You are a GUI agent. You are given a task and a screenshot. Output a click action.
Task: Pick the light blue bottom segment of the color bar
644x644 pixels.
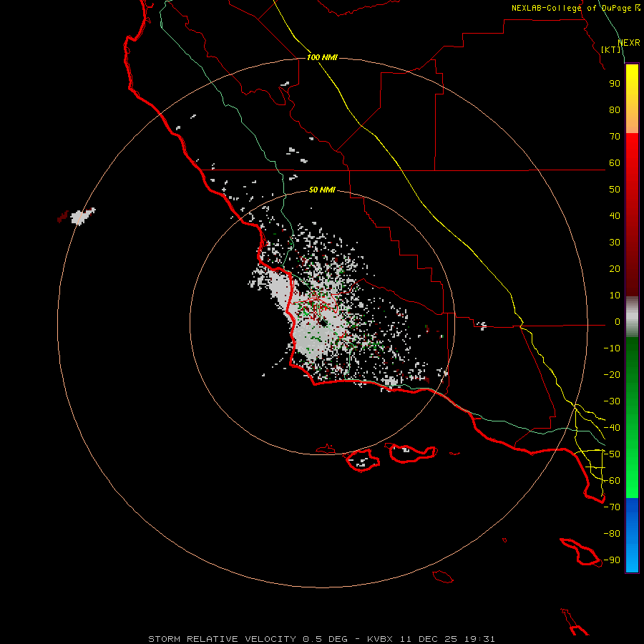coord(632,557)
